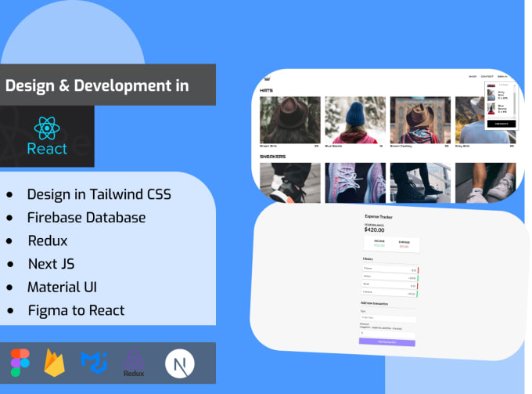The width and height of the screenshot is (532, 394).
Task: Select the first history transaction row
Action: 390,269
